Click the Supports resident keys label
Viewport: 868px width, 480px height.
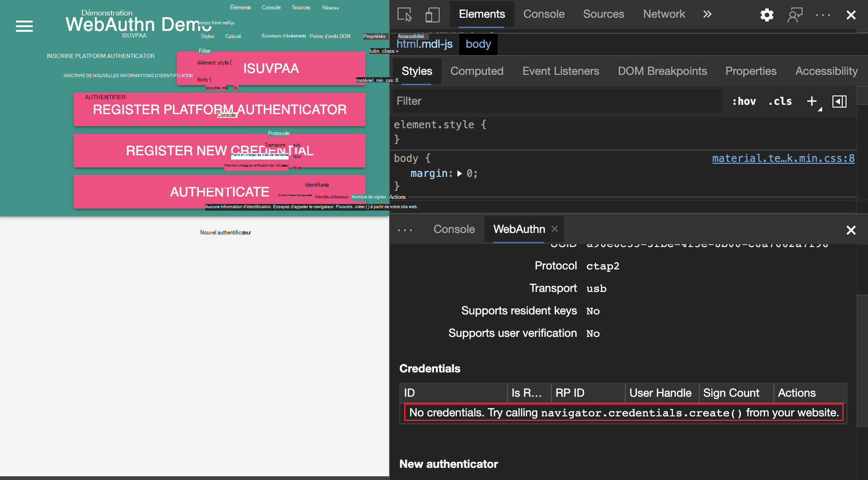(x=519, y=311)
